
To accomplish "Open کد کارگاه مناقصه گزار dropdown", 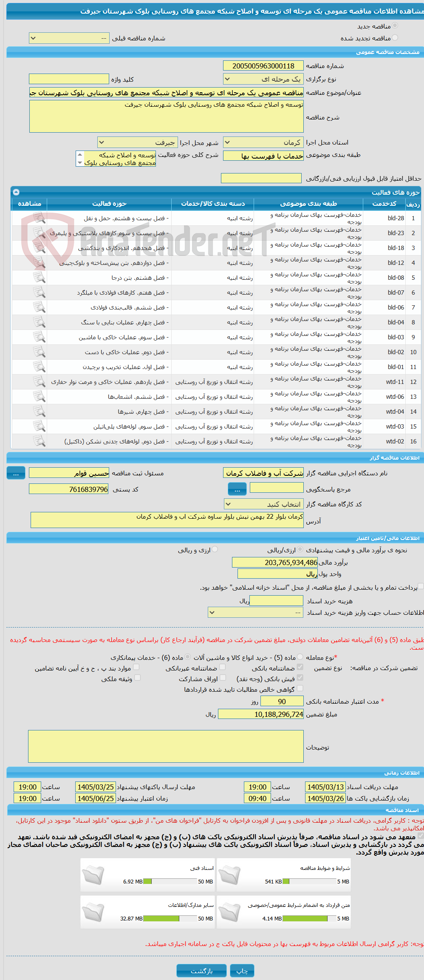I will 263,504.
